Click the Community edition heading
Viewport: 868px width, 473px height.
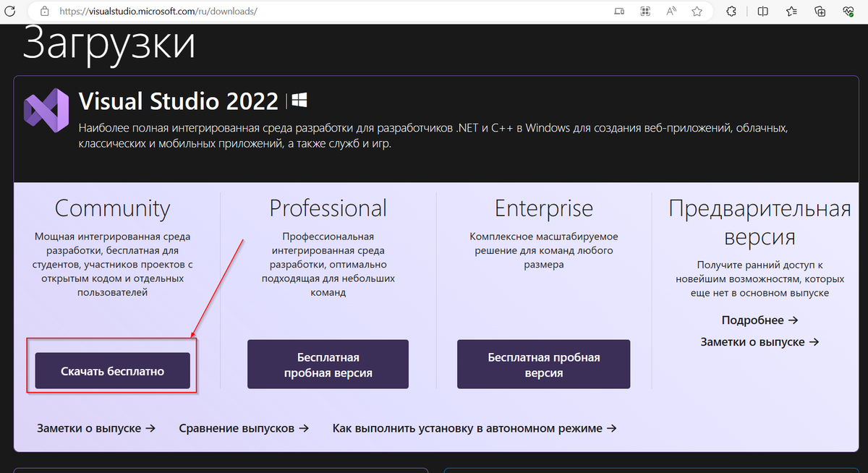[x=112, y=208]
